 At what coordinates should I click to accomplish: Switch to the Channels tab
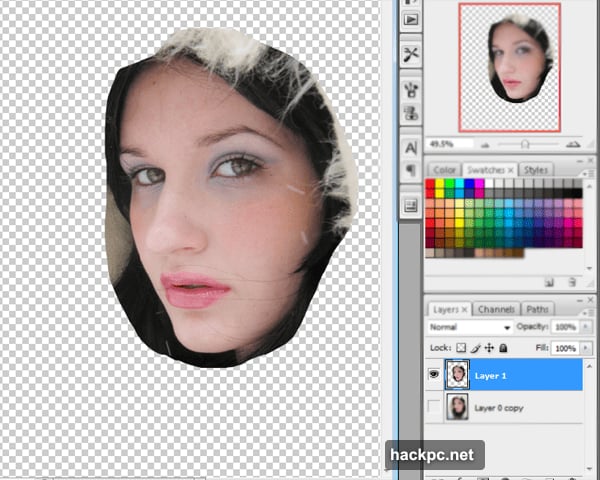click(x=496, y=309)
